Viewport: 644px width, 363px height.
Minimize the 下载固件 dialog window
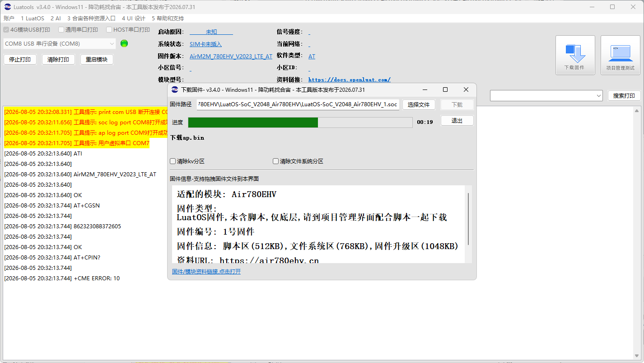425,90
